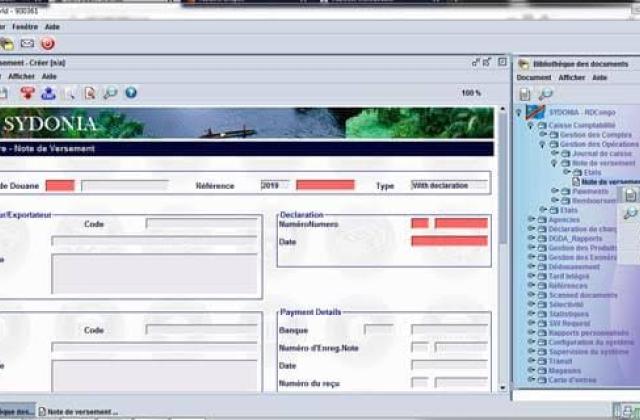640x420 pixels.
Task: Click the red power icon in main toolbar
Action: point(48,43)
